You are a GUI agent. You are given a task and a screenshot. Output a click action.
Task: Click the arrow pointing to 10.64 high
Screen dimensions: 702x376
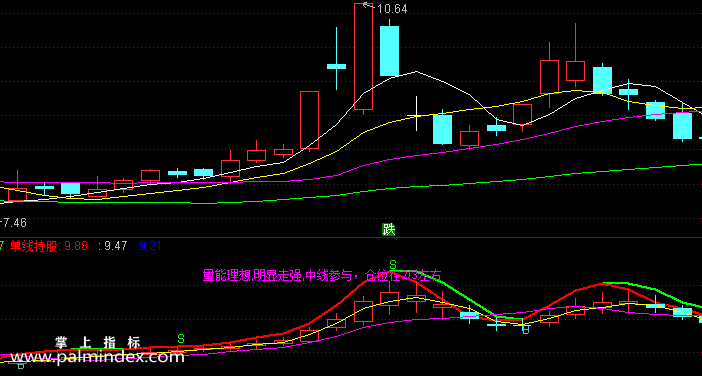[x=368, y=5]
